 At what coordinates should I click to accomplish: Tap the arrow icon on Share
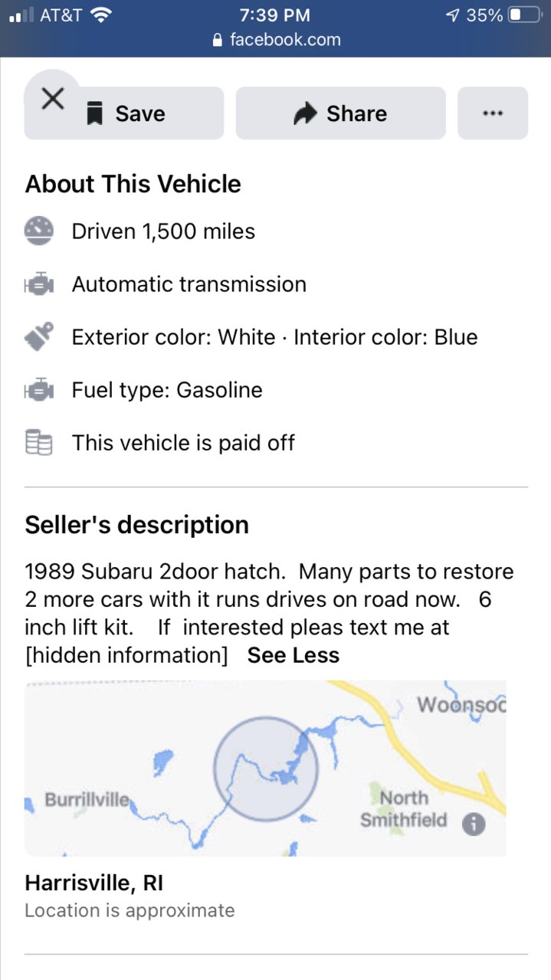coord(305,114)
